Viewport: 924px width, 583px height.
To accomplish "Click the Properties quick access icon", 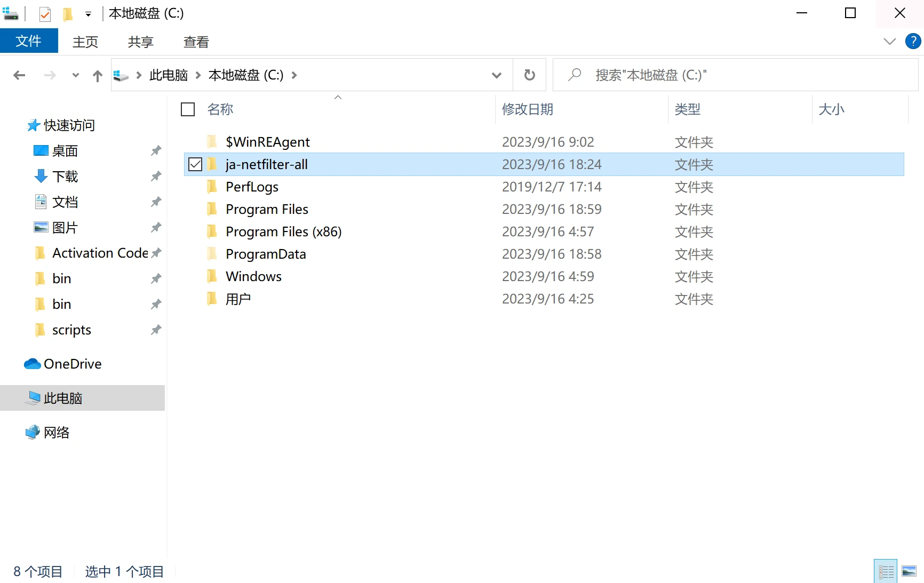I will [x=45, y=14].
